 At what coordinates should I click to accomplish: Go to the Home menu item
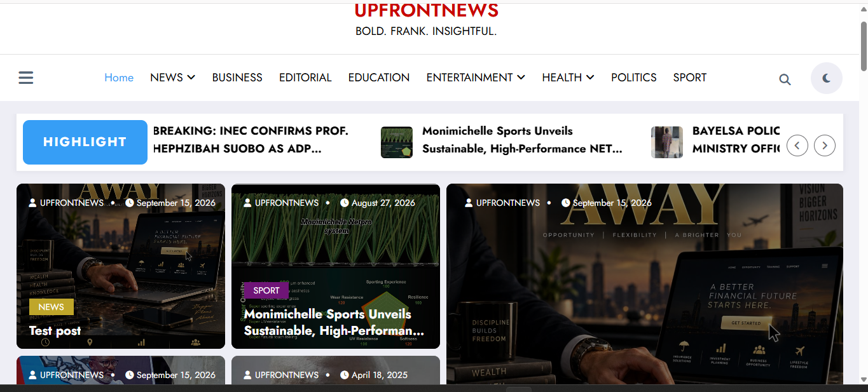(x=119, y=78)
